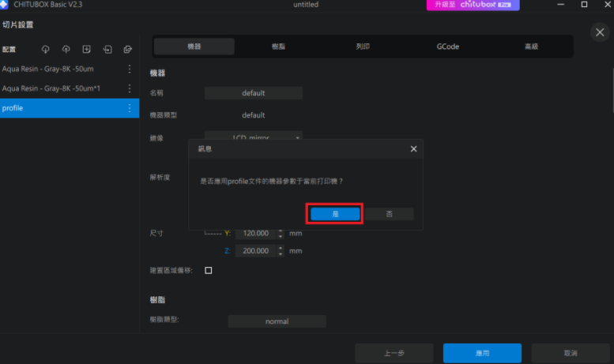Toggle the 建置區域偏移 checkbox
Screen dimensions: 614x364
[209, 271]
